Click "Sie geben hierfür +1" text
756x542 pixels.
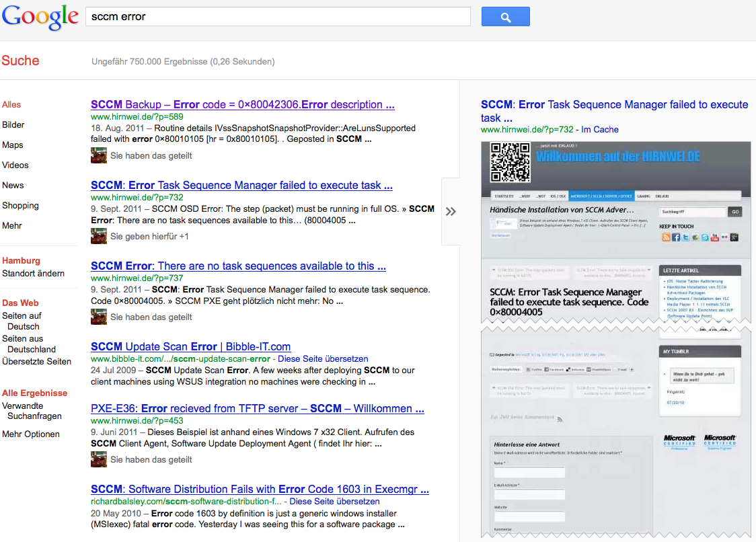(149, 236)
